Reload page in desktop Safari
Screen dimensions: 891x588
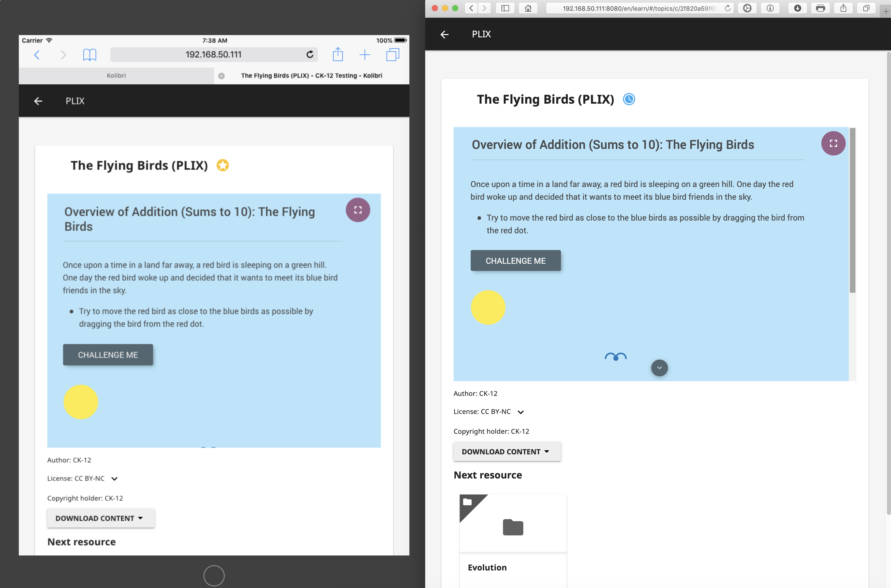727,8
